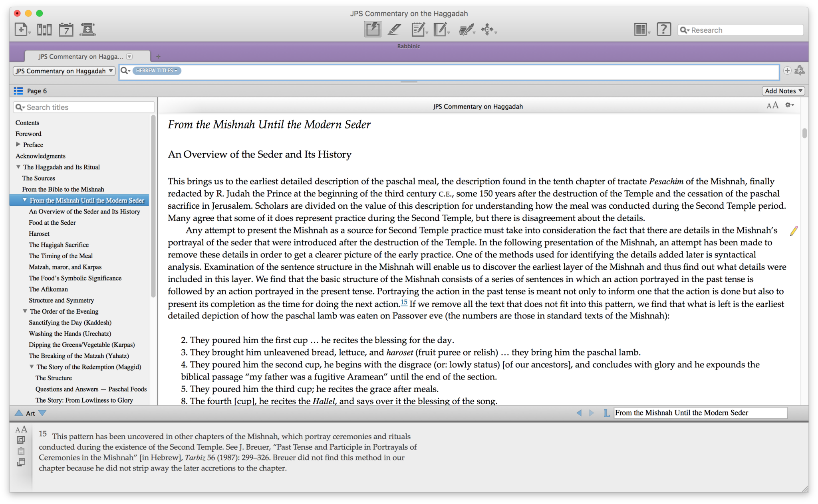Screen dimensions: 818x504
Task: Open The Afikoman section
Action: coord(48,289)
